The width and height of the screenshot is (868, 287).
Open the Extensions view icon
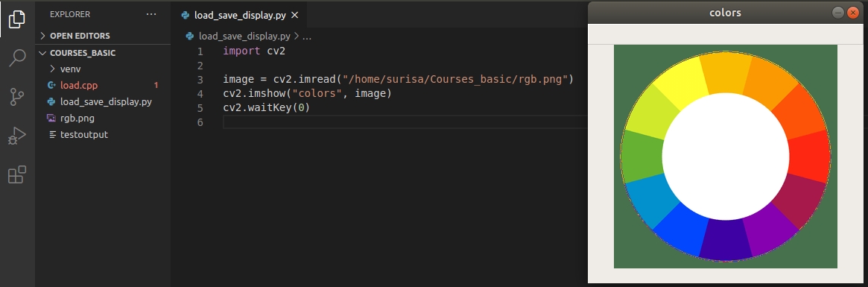tap(17, 174)
